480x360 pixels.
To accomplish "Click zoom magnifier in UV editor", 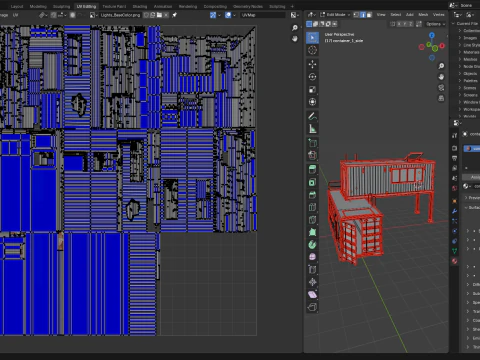I will (x=295, y=28).
